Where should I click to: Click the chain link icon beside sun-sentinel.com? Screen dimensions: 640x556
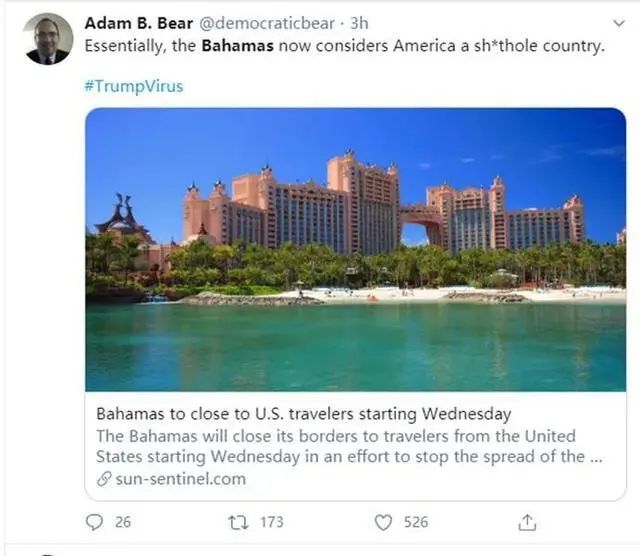tap(103, 479)
